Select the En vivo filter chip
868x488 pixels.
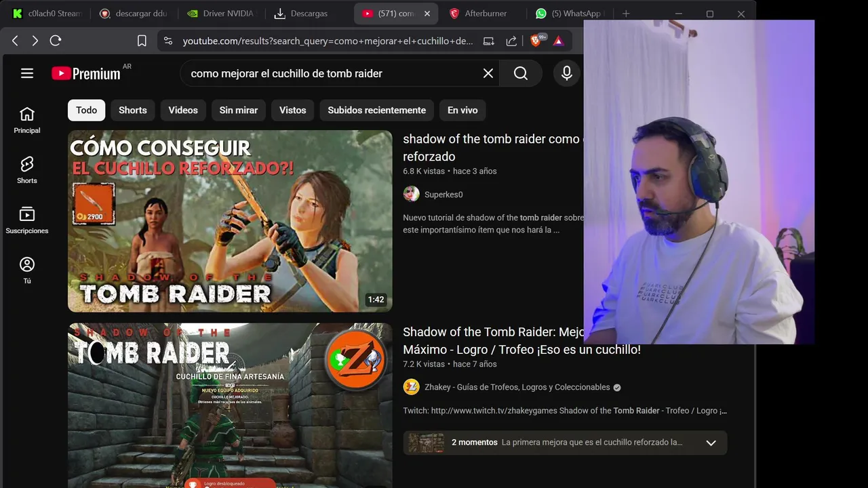coord(462,110)
